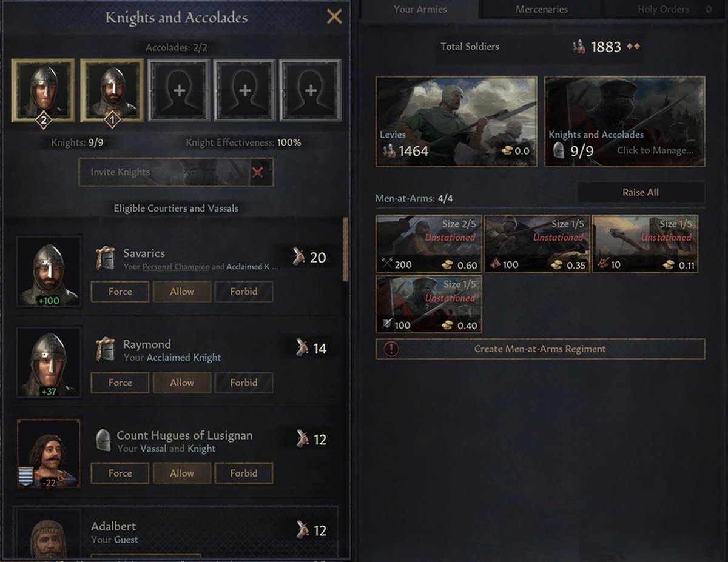Viewport: 728px width, 562px height.
Task: Open the Levies panel showing 1464
Action: (x=456, y=121)
